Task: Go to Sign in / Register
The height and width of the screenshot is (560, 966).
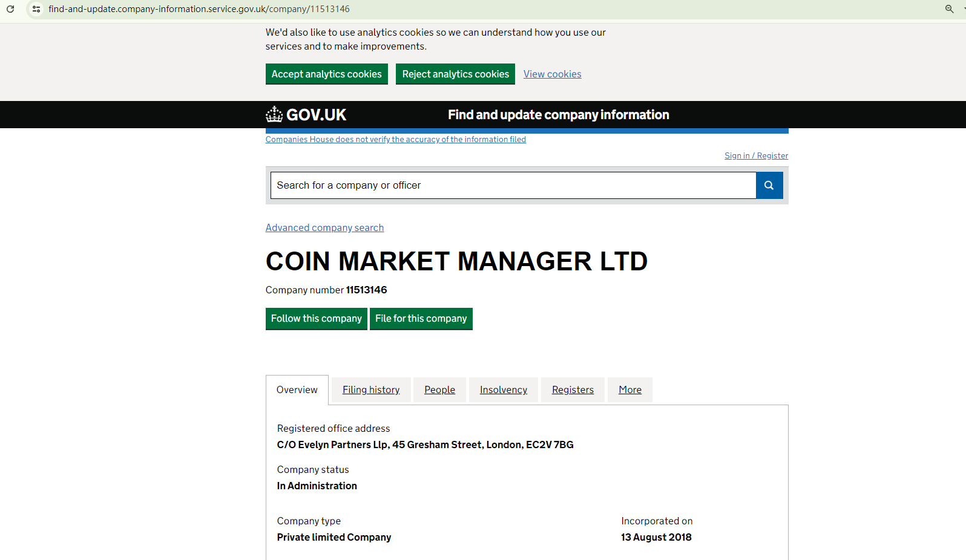Action: 757,156
